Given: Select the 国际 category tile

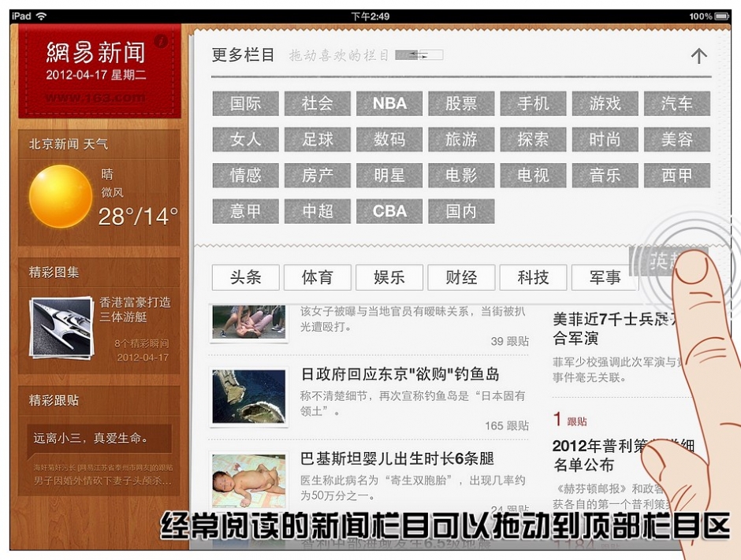Looking at the screenshot, I should tap(246, 103).
